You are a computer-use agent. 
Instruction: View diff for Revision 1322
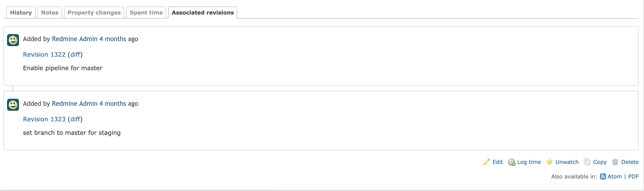point(75,55)
